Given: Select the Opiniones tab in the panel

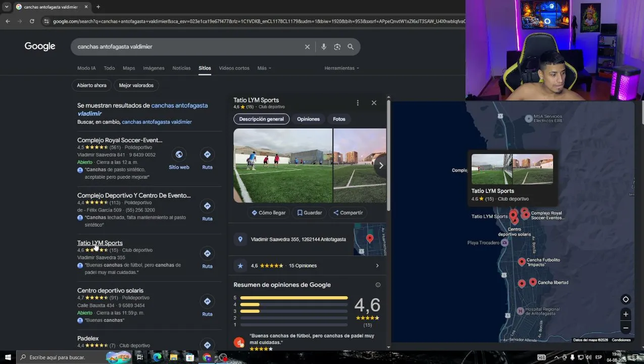Looking at the screenshot, I should point(308,119).
